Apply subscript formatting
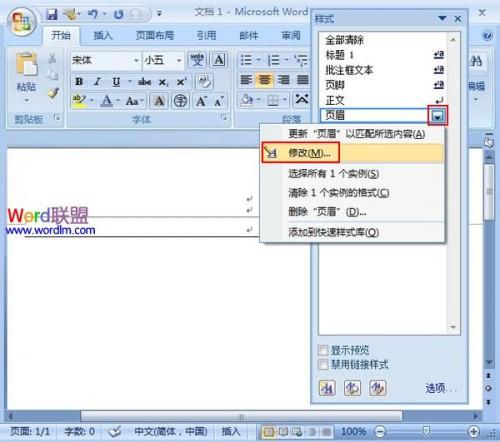Screen dimensions: 500x442 tap(163, 81)
